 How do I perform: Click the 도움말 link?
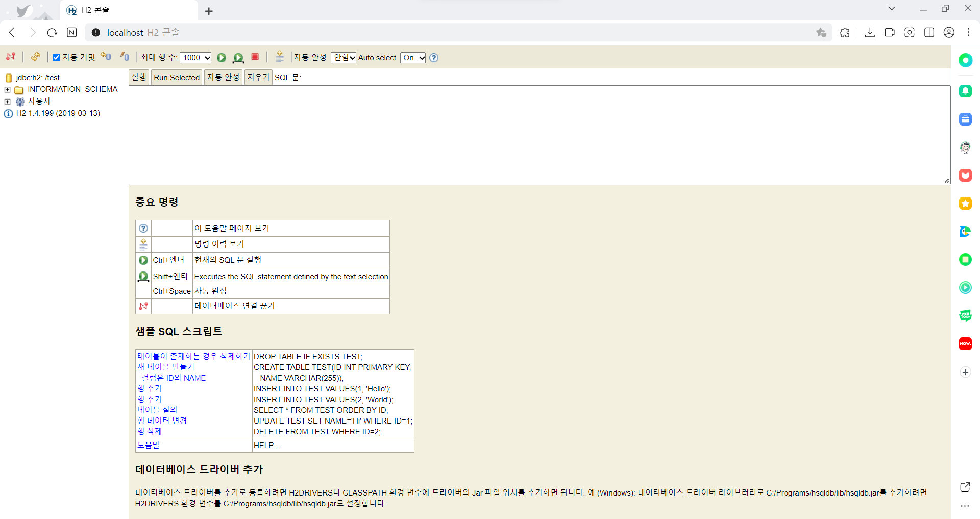tap(149, 445)
